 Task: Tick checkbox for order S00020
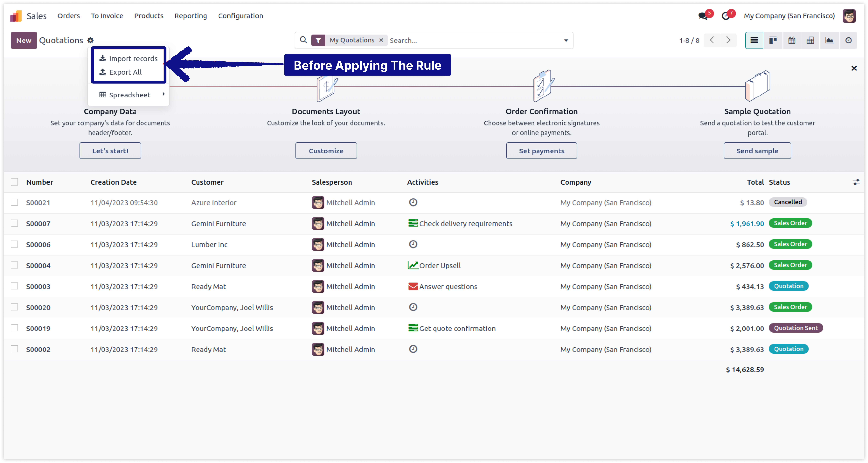coord(15,307)
